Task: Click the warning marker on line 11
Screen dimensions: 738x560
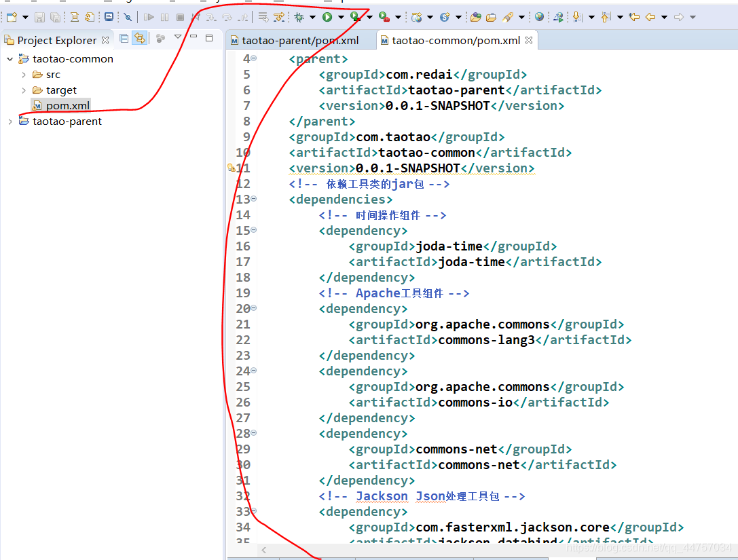Action: pyautogui.click(x=231, y=168)
